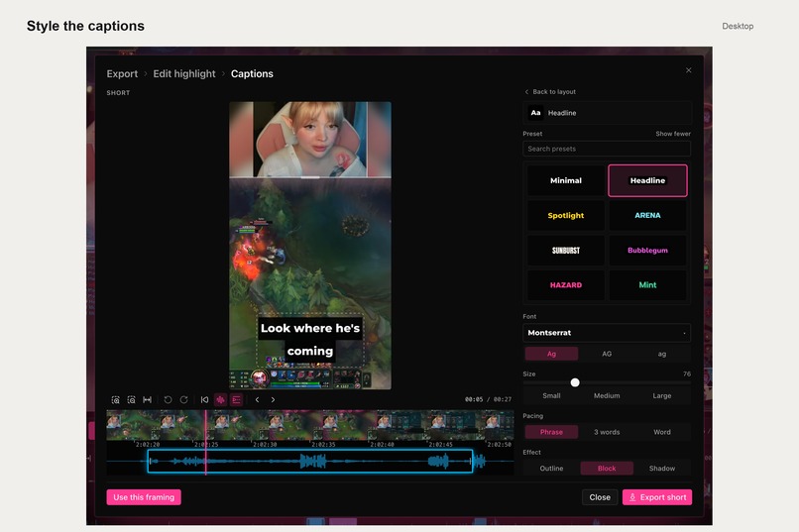Click the blue audio clip region
799x532 pixels.
pyautogui.click(x=310, y=462)
